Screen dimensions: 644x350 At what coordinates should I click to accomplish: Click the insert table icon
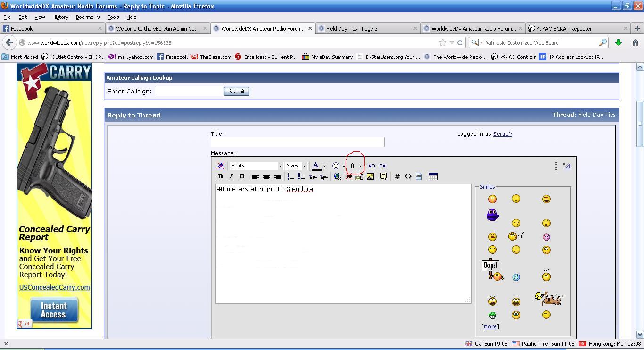433,176
